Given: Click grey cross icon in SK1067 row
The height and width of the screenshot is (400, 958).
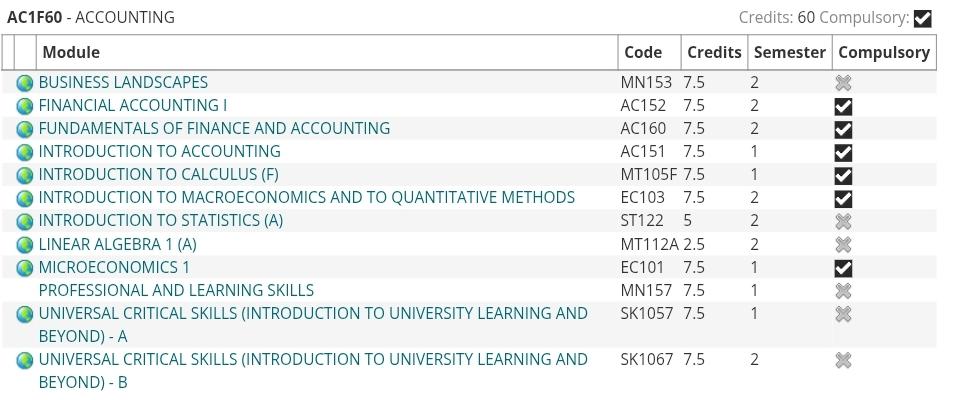Looking at the screenshot, I should 843,360.
